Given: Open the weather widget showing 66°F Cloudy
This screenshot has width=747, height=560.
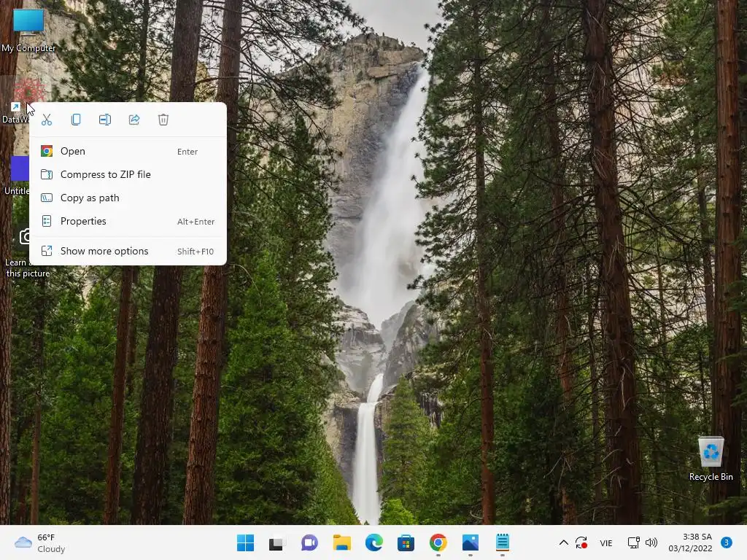Looking at the screenshot, I should [x=39, y=543].
